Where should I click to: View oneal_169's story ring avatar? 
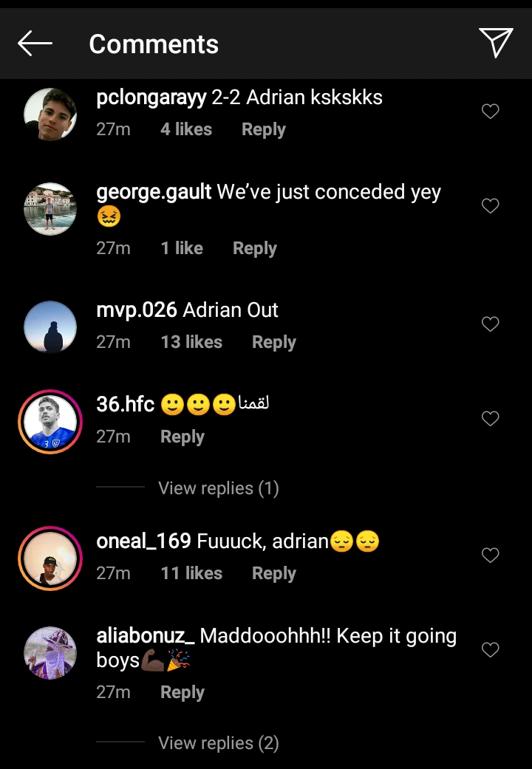point(50,558)
